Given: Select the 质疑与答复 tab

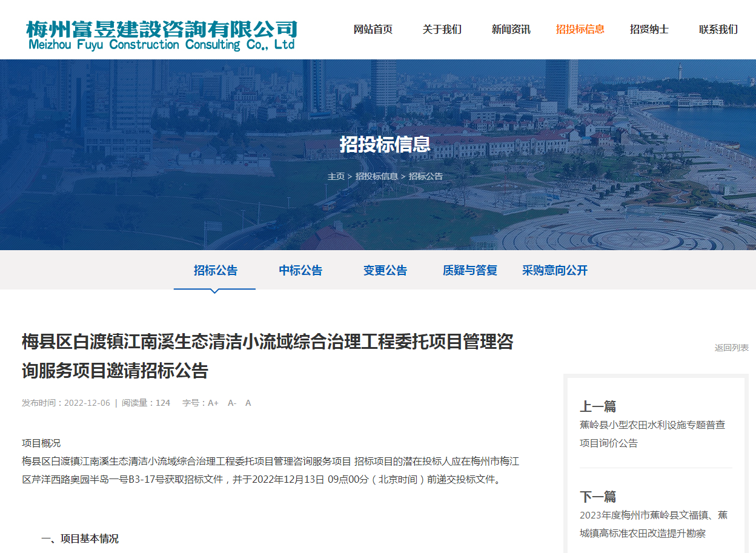Looking at the screenshot, I should (x=469, y=271).
